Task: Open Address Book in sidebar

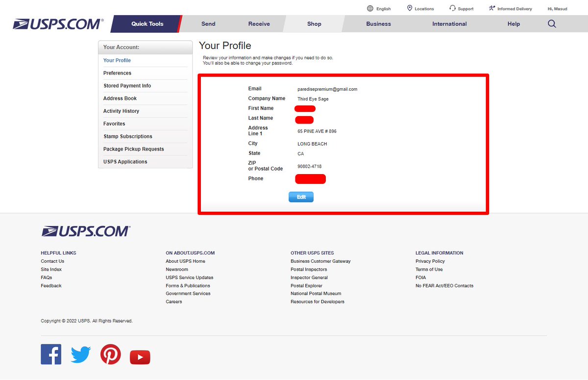Action: pyautogui.click(x=120, y=99)
